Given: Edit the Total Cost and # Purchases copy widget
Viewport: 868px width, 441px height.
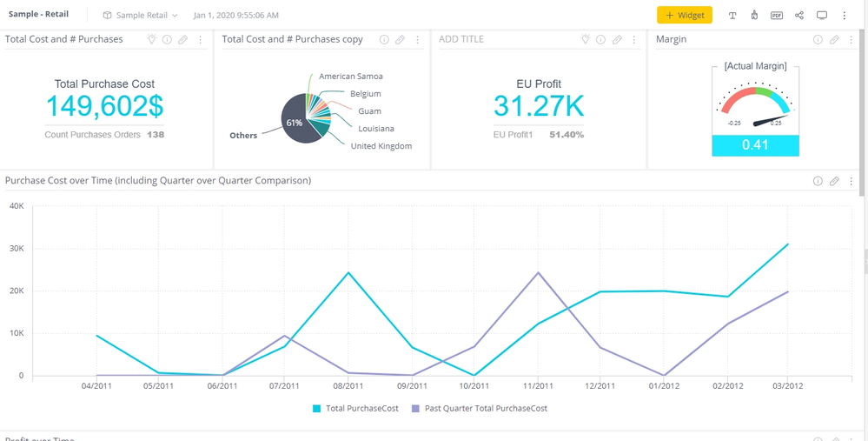Looking at the screenshot, I should pos(400,40).
